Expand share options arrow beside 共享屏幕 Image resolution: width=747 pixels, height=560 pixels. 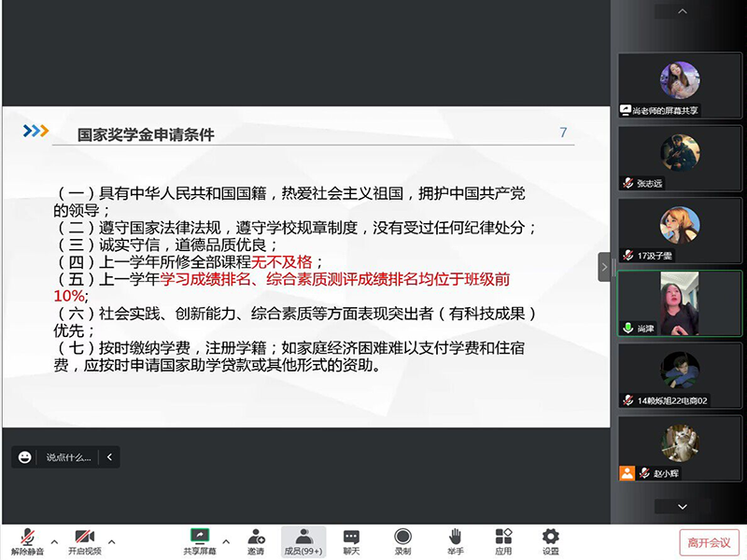(225, 541)
